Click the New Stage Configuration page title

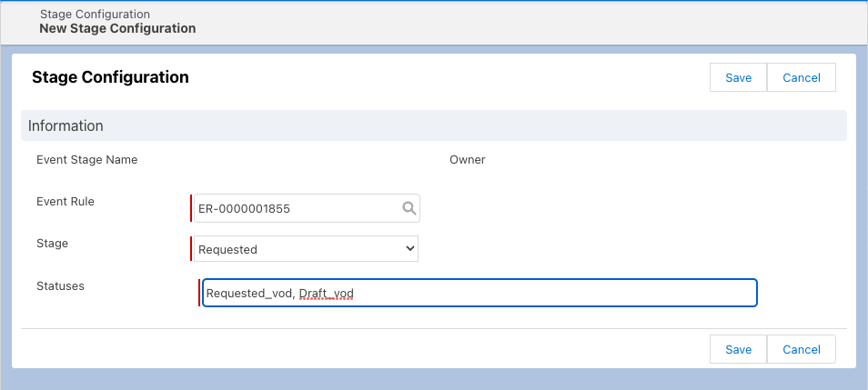pyautogui.click(x=117, y=28)
